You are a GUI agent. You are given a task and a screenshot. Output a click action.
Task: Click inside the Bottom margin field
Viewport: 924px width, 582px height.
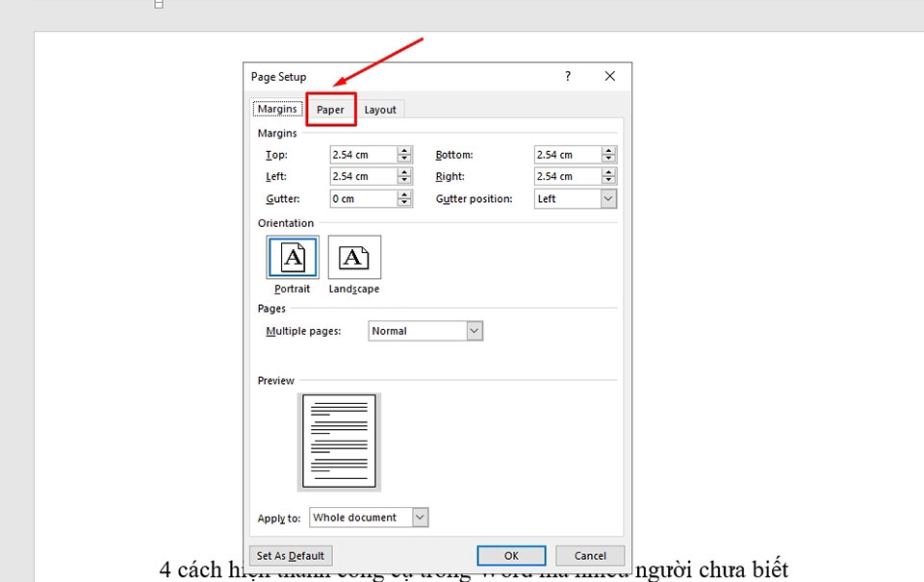(568, 154)
